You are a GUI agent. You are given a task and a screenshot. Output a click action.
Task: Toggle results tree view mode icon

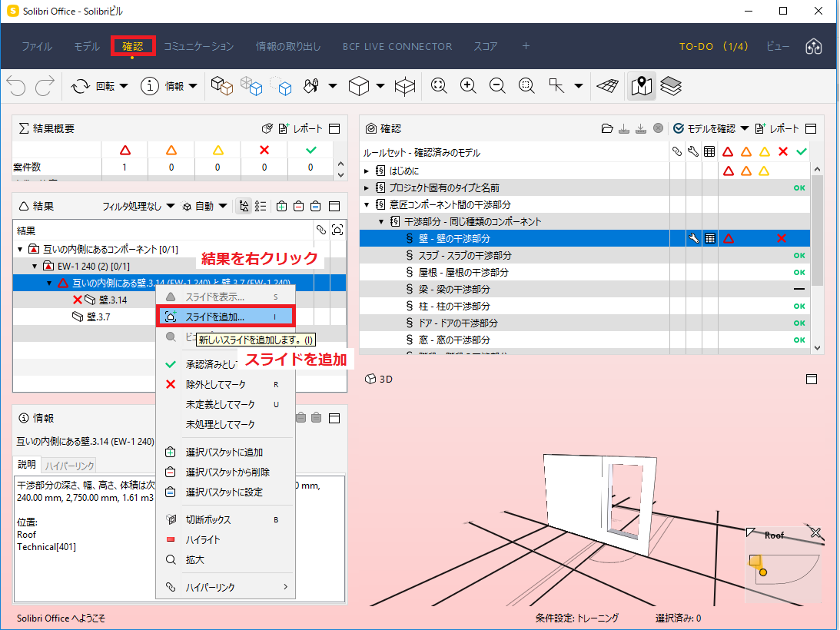pos(244,206)
